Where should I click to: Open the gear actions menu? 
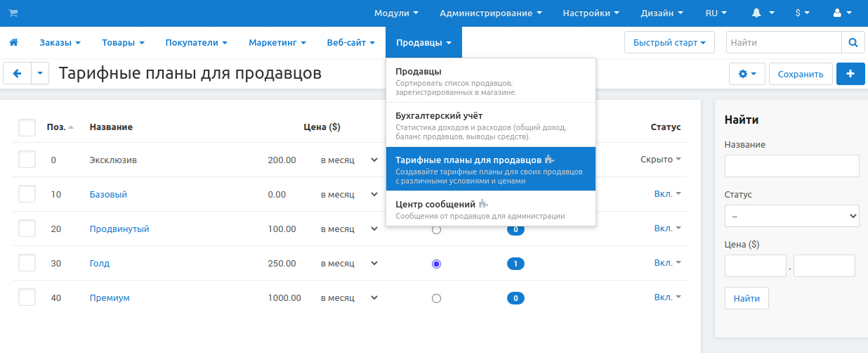tap(747, 74)
